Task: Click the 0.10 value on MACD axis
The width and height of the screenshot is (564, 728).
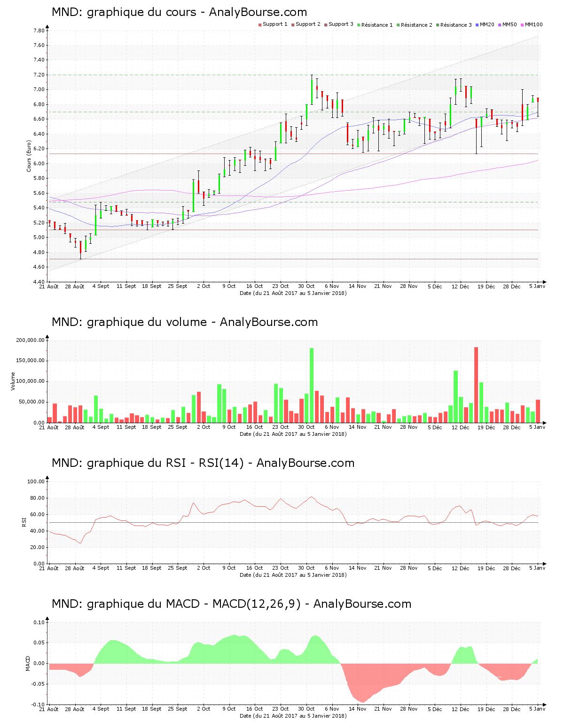Action: tap(39, 622)
